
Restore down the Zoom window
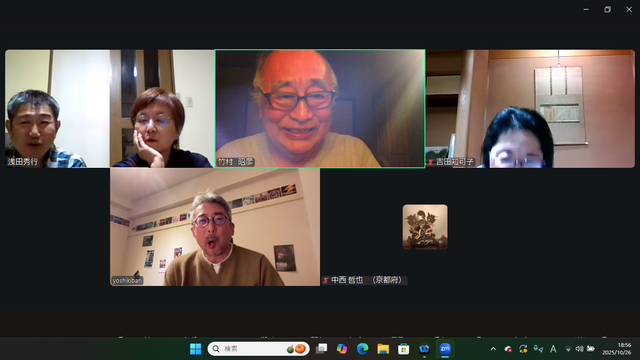(x=608, y=9)
